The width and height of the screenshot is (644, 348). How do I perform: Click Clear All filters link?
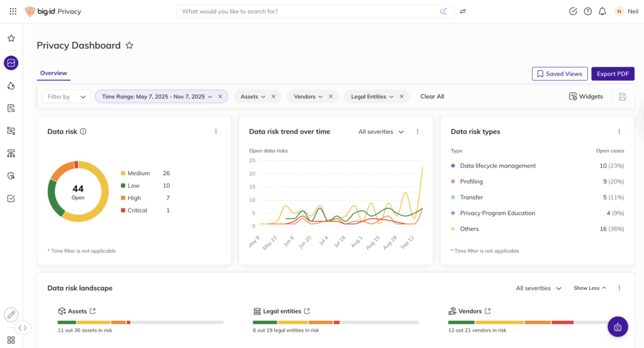(432, 97)
